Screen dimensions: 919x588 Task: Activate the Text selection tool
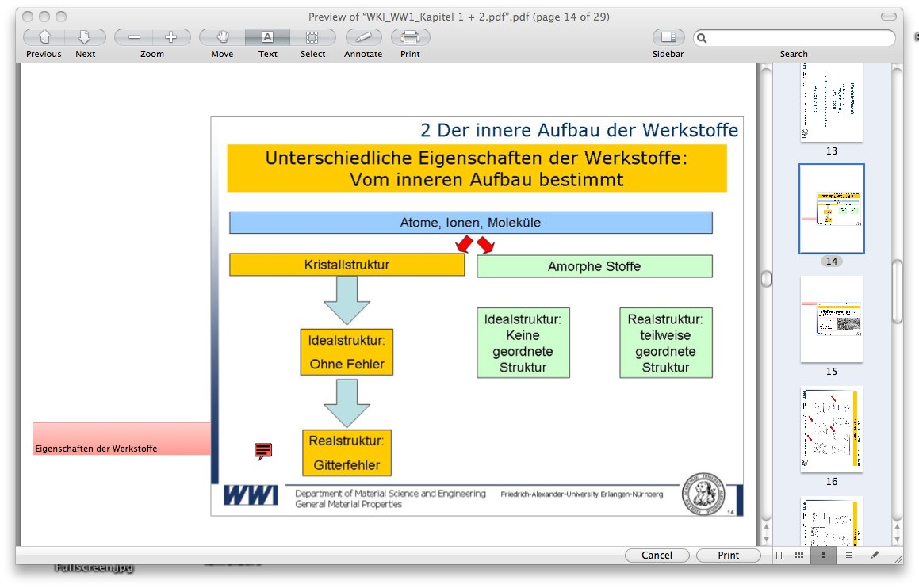267,37
